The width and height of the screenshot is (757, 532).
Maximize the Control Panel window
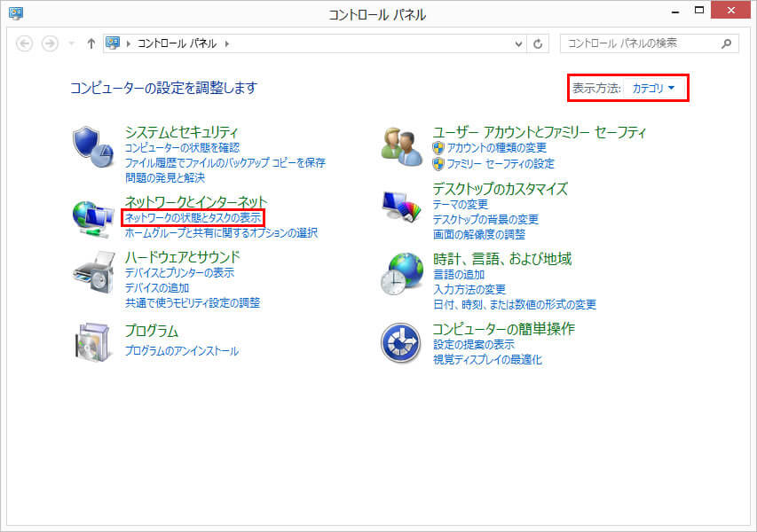[x=698, y=11]
